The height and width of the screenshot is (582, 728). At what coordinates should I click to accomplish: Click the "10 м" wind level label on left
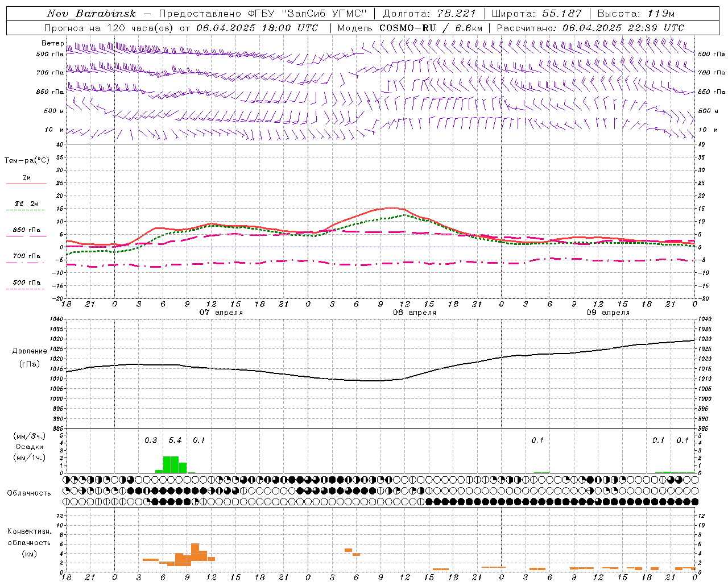coord(53,130)
